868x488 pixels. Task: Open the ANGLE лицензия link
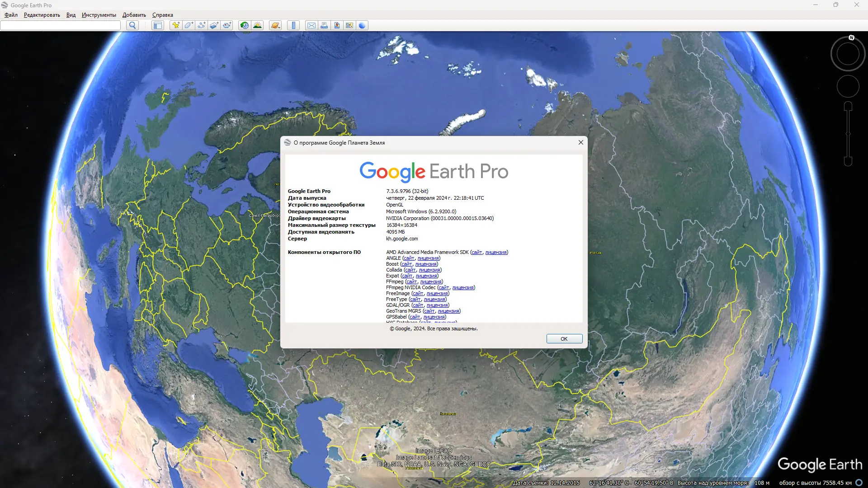[x=428, y=258]
